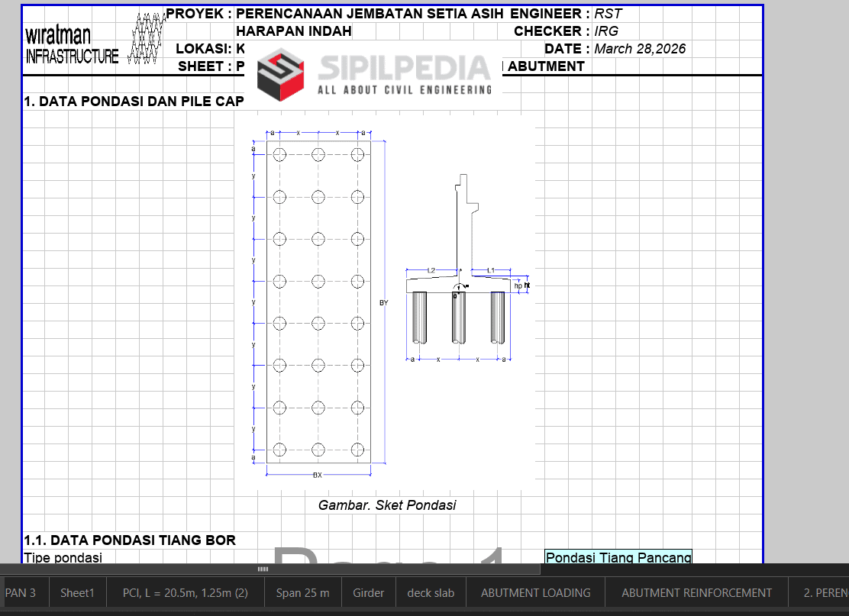
Task: Click the date cell March 28,2026
Action: [x=640, y=49]
